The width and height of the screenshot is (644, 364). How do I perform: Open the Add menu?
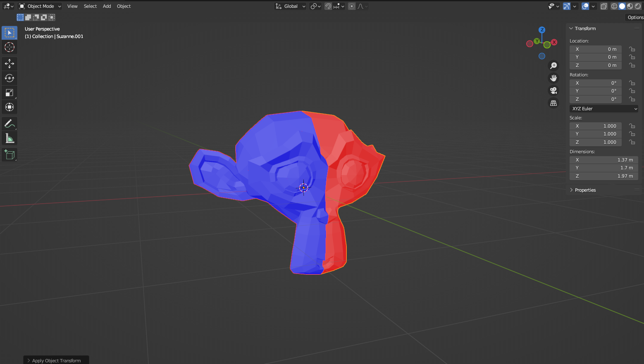tap(107, 6)
